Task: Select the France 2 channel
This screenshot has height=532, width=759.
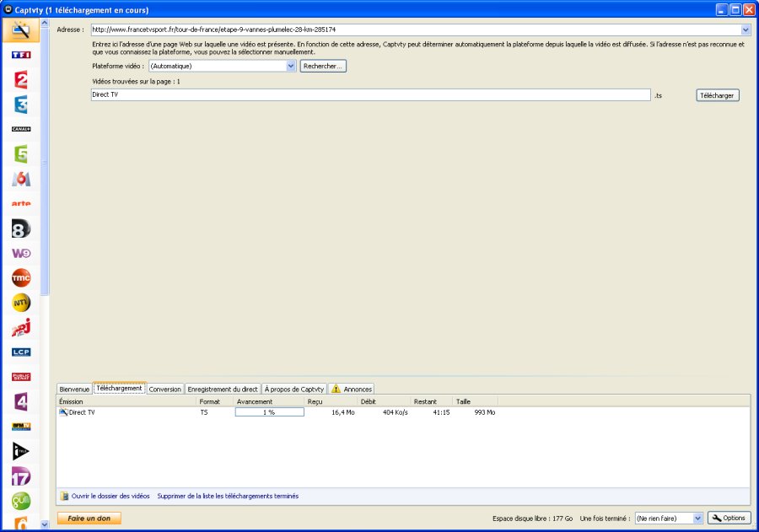Action: point(21,79)
